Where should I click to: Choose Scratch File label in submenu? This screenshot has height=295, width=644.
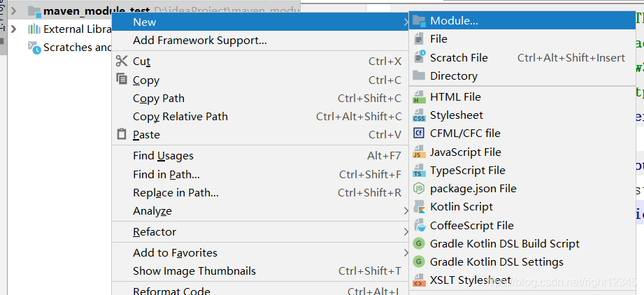click(x=459, y=57)
